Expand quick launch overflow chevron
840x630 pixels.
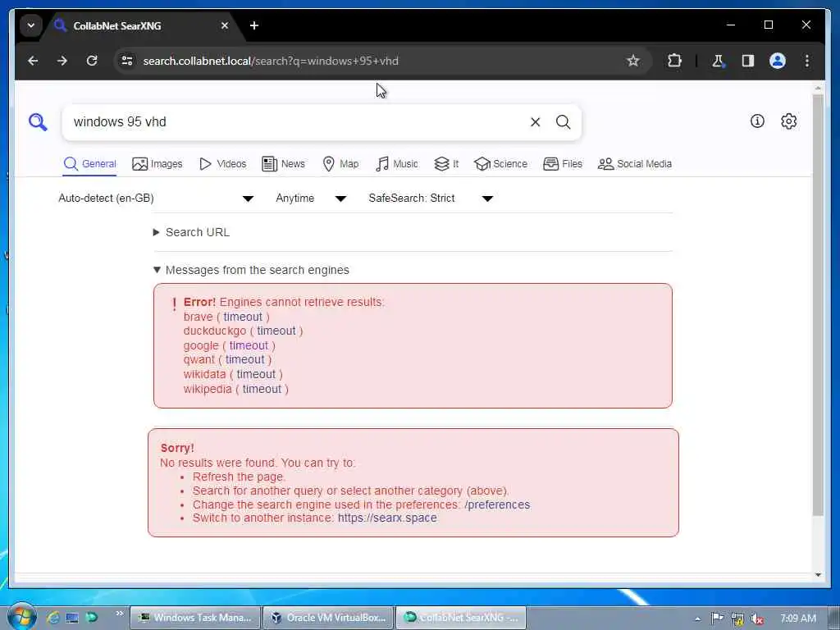click(119, 613)
